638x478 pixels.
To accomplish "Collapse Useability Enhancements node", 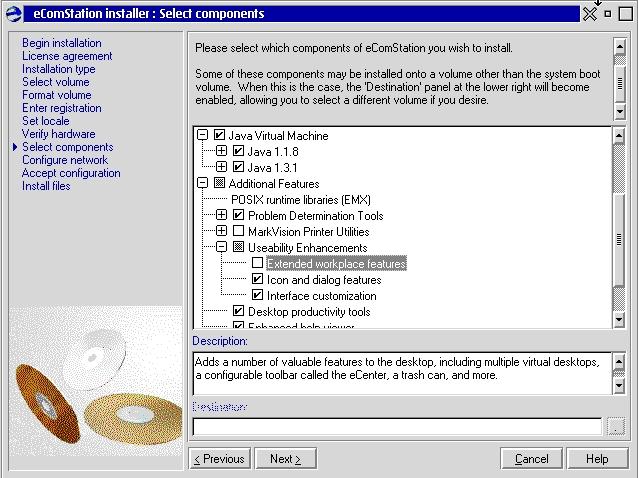I will (x=221, y=247).
